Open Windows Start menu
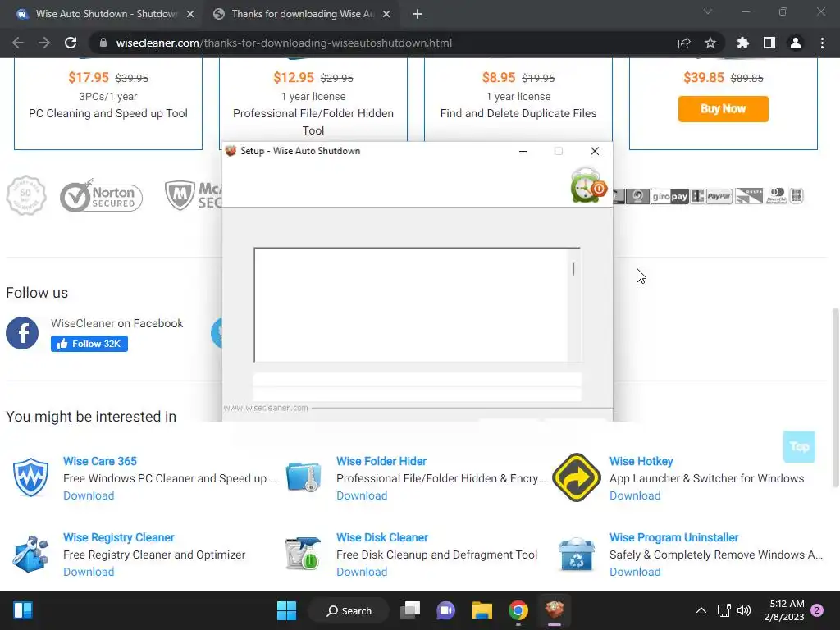The height and width of the screenshot is (630, 840). click(x=286, y=610)
